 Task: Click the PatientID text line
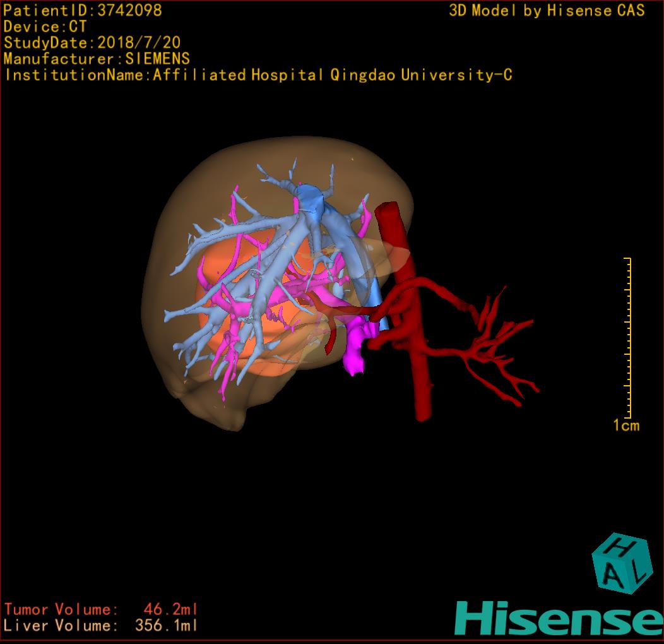tap(83, 10)
